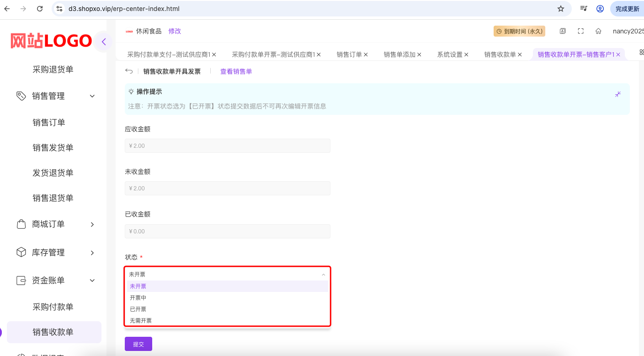Viewport: 644px width, 356px height.
Task: Click the 未收金额 field showing ¥2.00
Action: click(x=227, y=188)
